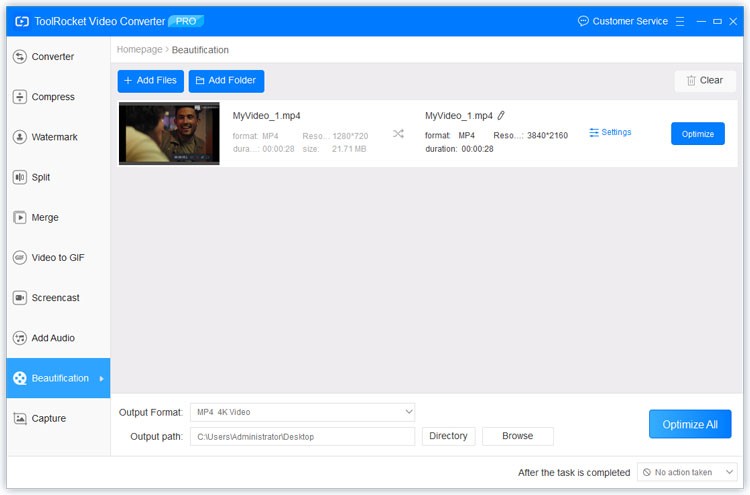Click the Beautification breadcrumb text
The width and height of the screenshot is (750, 495).
tap(200, 50)
